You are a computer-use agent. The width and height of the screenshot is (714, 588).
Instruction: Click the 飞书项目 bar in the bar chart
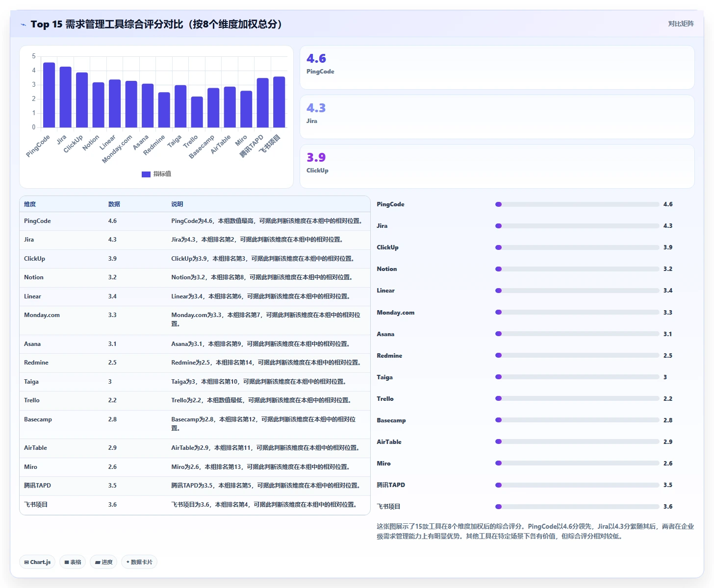(x=279, y=102)
